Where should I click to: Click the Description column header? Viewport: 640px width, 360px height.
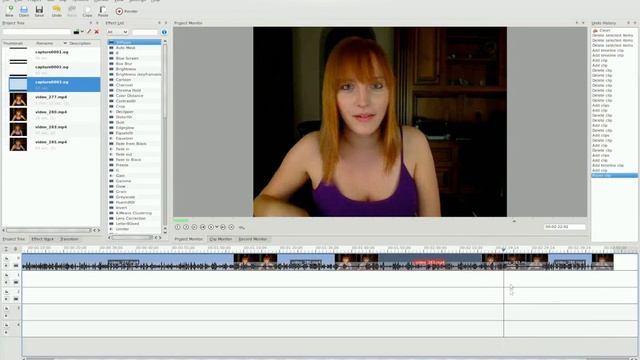[80, 43]
